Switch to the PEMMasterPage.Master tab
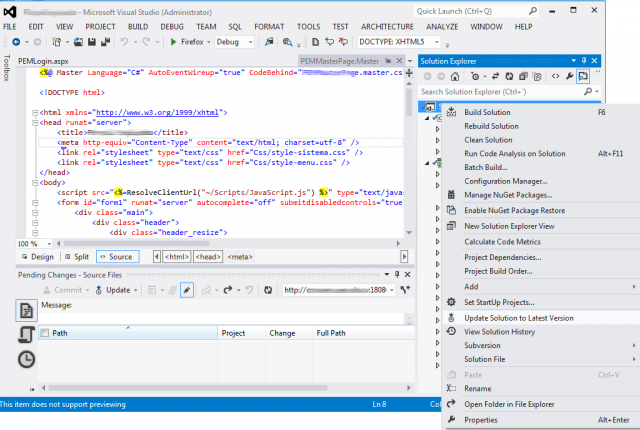Viewport: 640px width, 430px height. coord(340,61)
